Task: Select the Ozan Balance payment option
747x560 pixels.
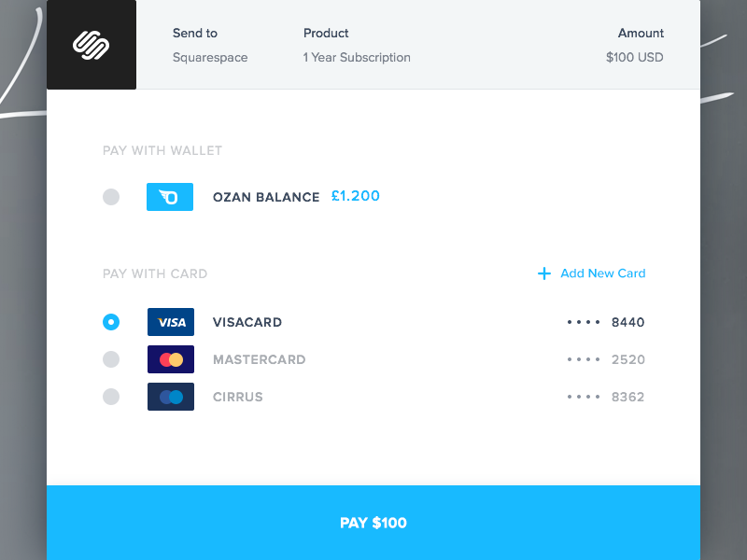Action: pyautogui.click(x=111, y=196)
